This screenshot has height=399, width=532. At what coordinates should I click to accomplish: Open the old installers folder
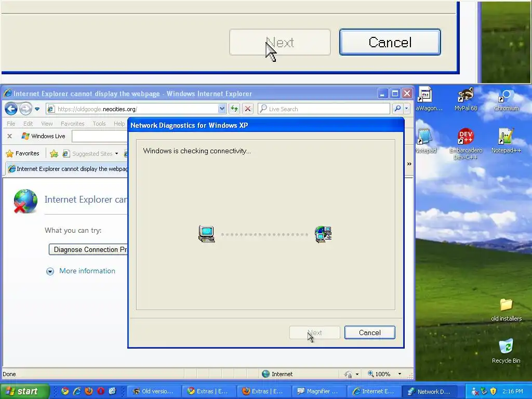506,310
